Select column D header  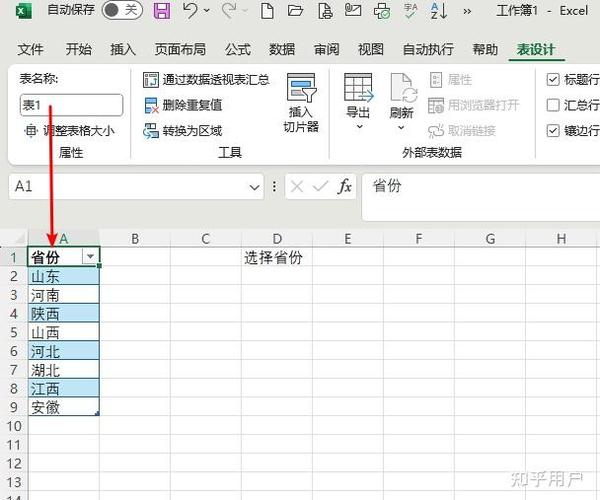(277, 239)
